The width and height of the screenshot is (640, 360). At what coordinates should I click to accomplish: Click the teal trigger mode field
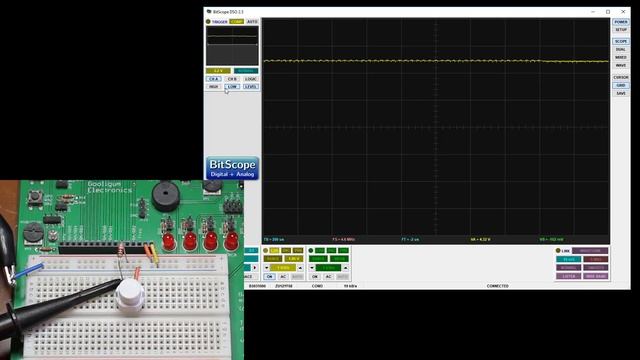(x=246, y=71)
